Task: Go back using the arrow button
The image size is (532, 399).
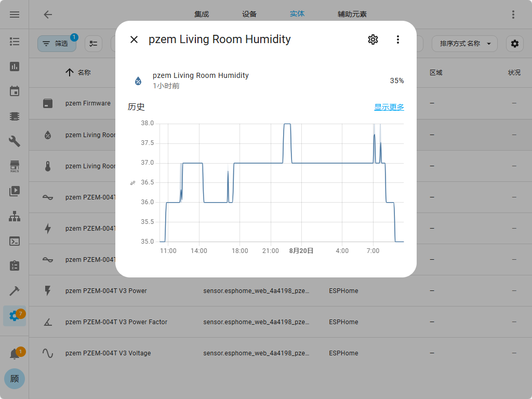Action: tap(48, 15)
